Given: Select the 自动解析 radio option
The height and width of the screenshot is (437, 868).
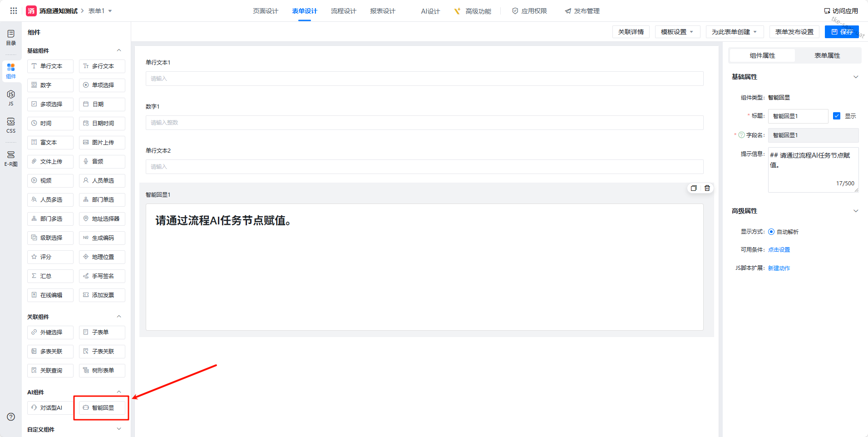Looking at the screenshot, I should 771,232.
